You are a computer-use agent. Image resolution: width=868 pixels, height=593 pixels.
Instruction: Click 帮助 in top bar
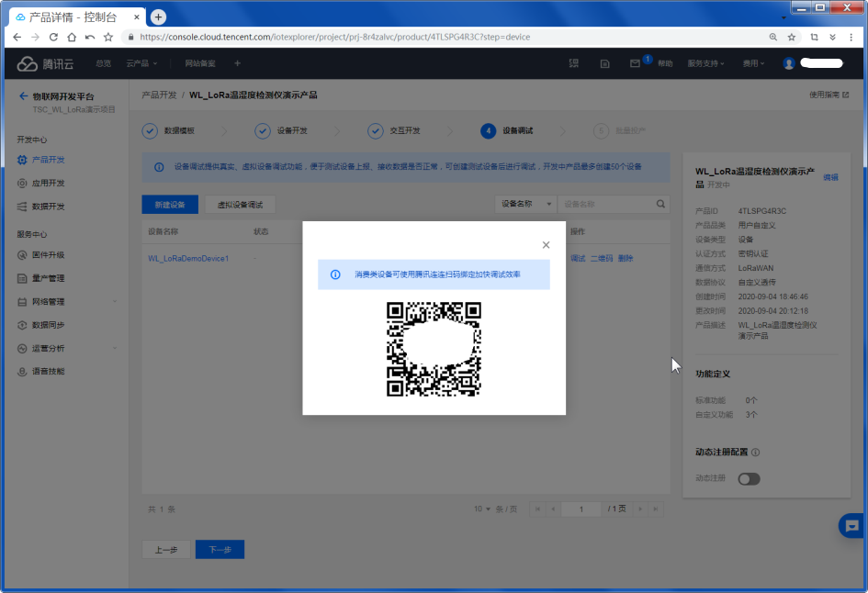[x=665, y=63]
